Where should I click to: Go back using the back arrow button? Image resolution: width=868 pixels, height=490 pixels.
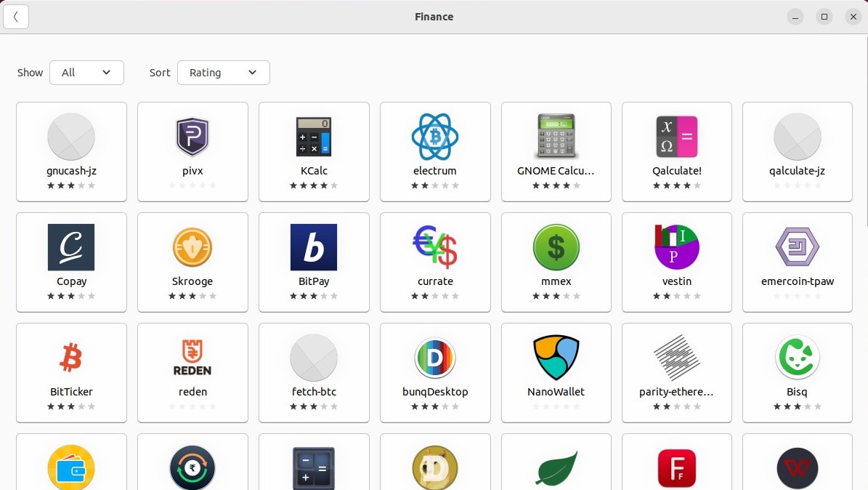(16, 16)
